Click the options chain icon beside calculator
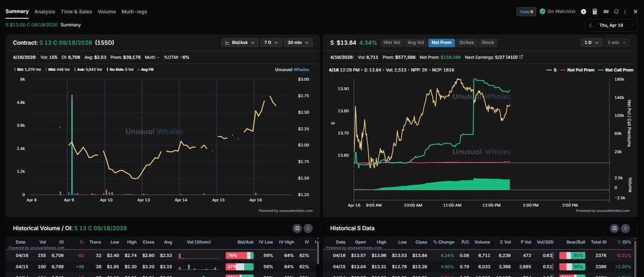Screen dimensions: 644x277 coord(606,11)
